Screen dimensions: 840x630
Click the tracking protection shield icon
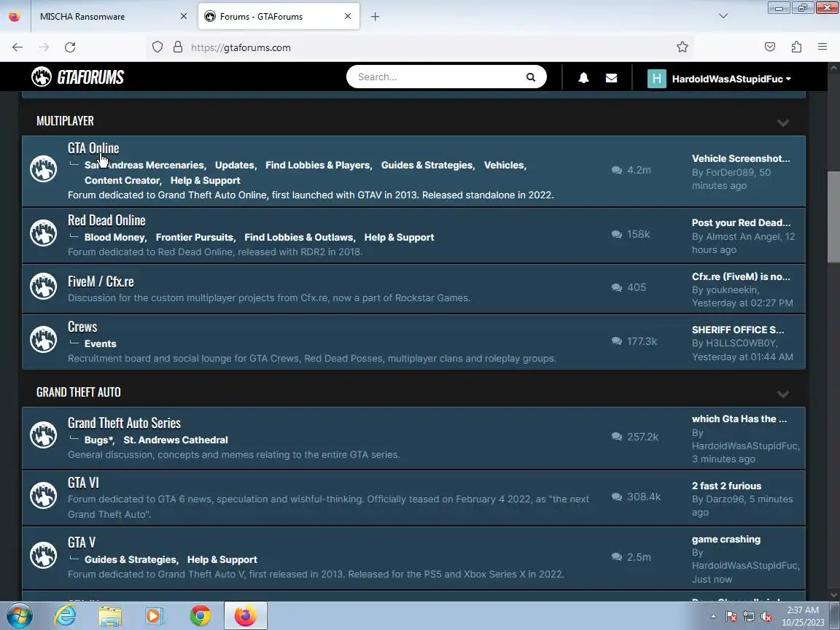[x=157, y=47]
